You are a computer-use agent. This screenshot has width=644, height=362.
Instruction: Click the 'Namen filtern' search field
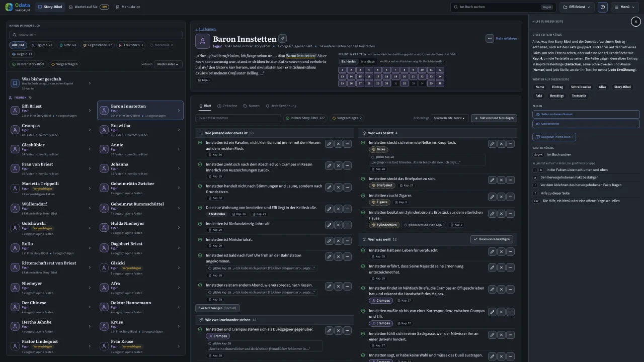pos(96,35)
